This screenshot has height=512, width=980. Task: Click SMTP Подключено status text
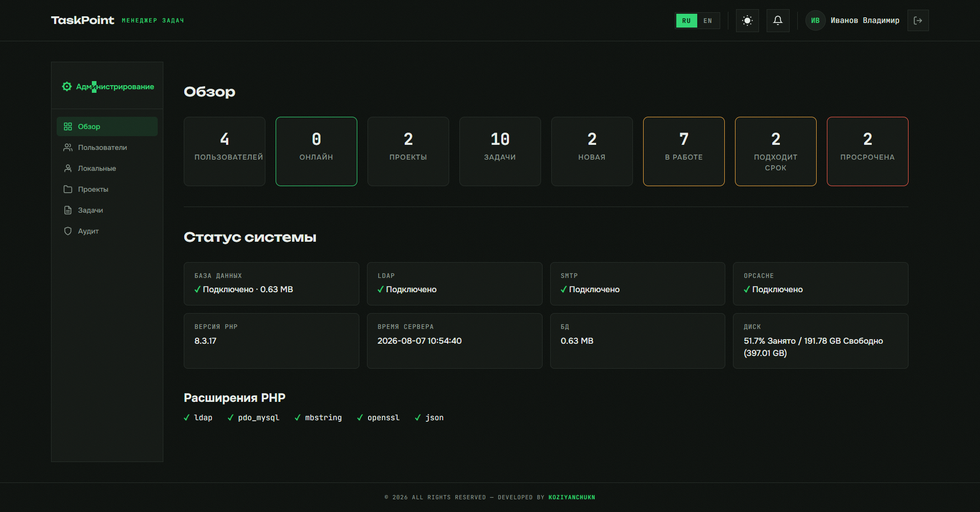tap(594, 289)
